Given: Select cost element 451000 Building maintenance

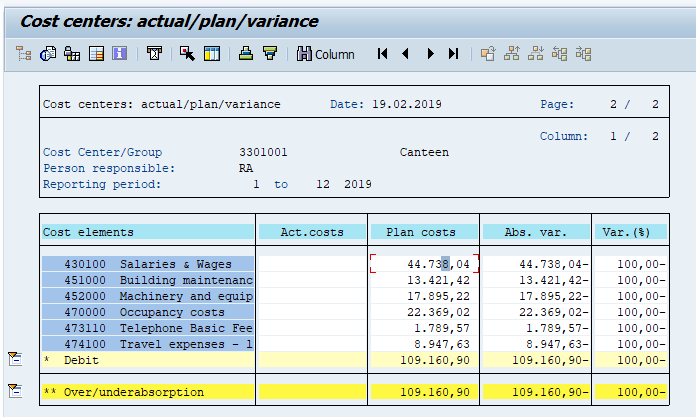Looking at the screenshot, I should pyautogui.click(x=148, y=279).
